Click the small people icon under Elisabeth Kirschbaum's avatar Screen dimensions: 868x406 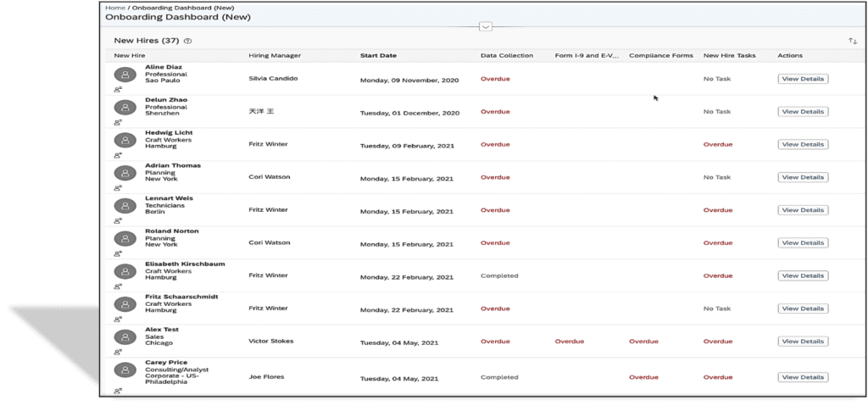118,286
